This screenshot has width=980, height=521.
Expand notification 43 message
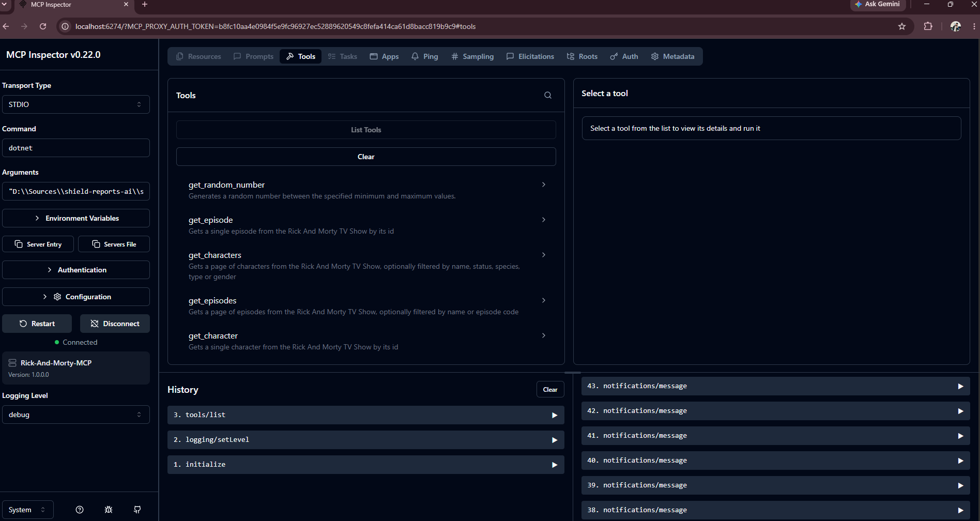[775, 386]
